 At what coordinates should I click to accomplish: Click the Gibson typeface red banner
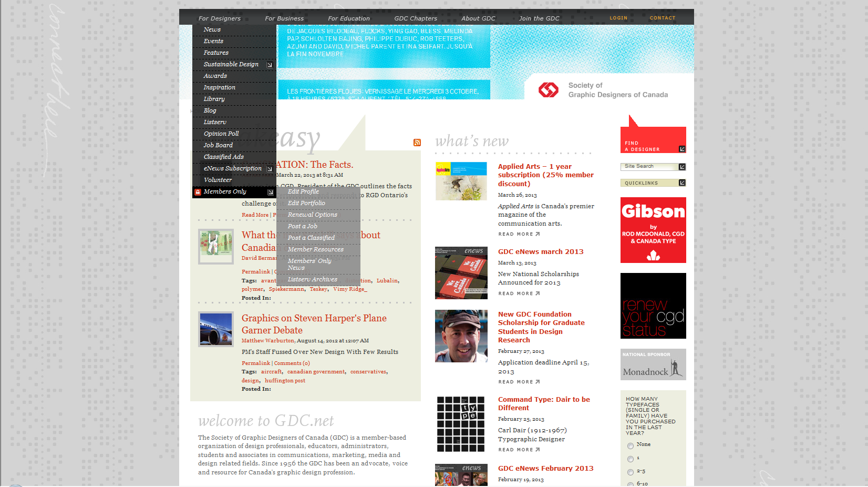coord(653,230)
